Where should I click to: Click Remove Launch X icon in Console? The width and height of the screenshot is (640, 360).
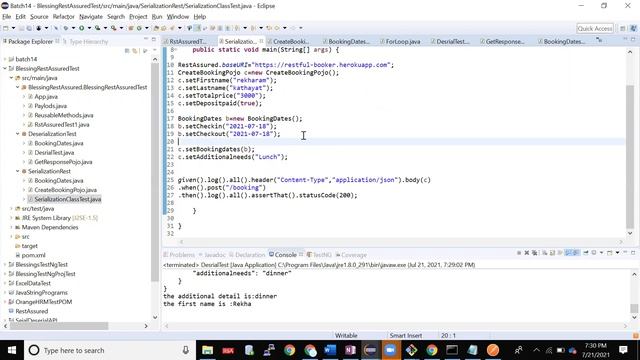pos(527,253)
